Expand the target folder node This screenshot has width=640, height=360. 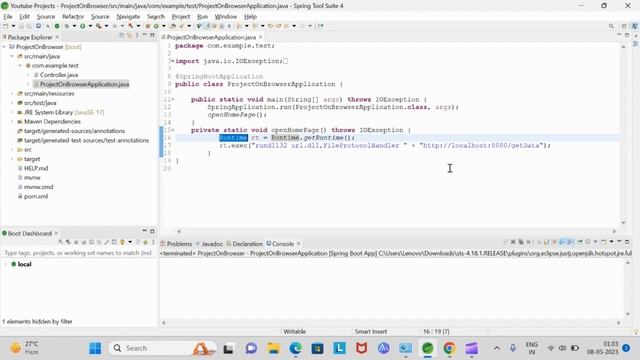pyautogui.click(x=12, y=159)
